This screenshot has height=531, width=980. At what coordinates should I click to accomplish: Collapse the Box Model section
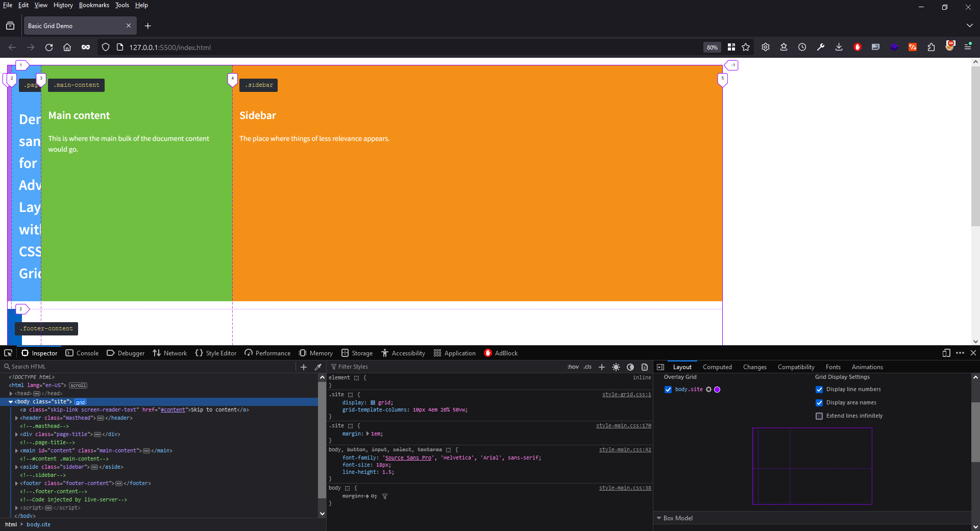tap(659, 518)
